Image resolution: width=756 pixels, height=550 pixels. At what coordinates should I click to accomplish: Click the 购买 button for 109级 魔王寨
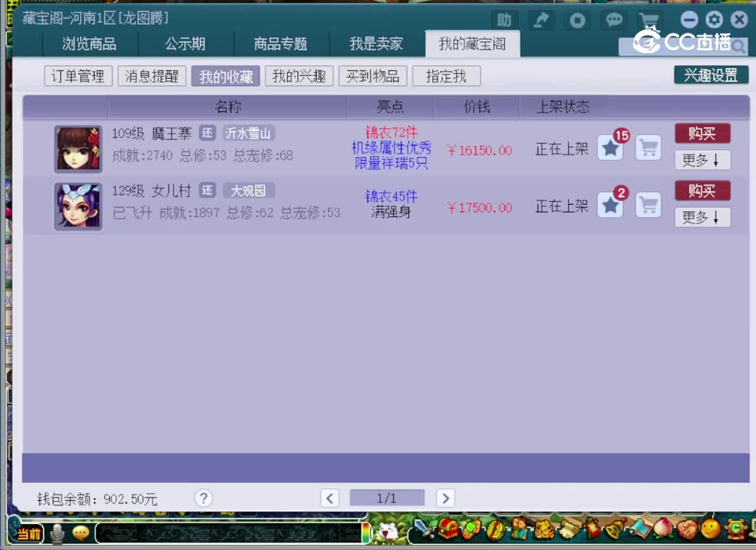(702, 133)
